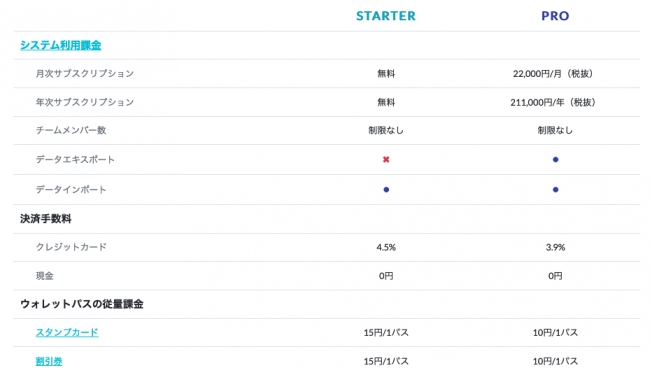Click the 年次サブスクリプション row label
This screenshot has width=650, height=375.
85,102
